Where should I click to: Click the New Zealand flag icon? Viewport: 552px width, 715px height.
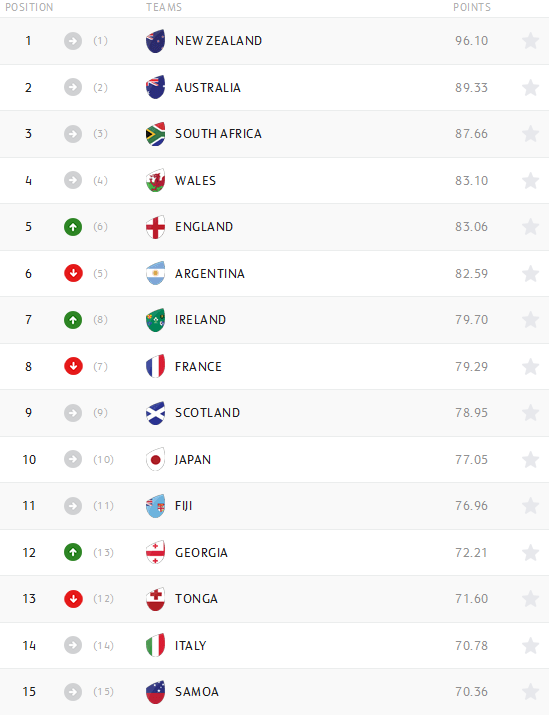tap(155, 41)
